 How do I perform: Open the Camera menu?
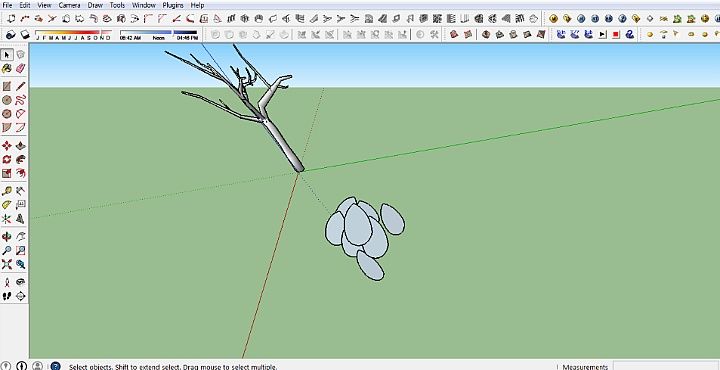tap(69, 5)
